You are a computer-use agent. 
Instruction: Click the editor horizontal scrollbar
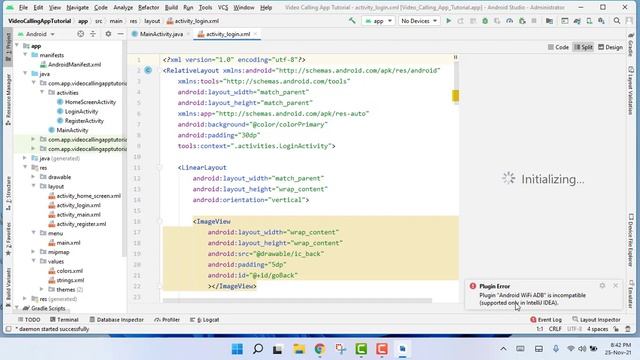[x=297, y=300]
